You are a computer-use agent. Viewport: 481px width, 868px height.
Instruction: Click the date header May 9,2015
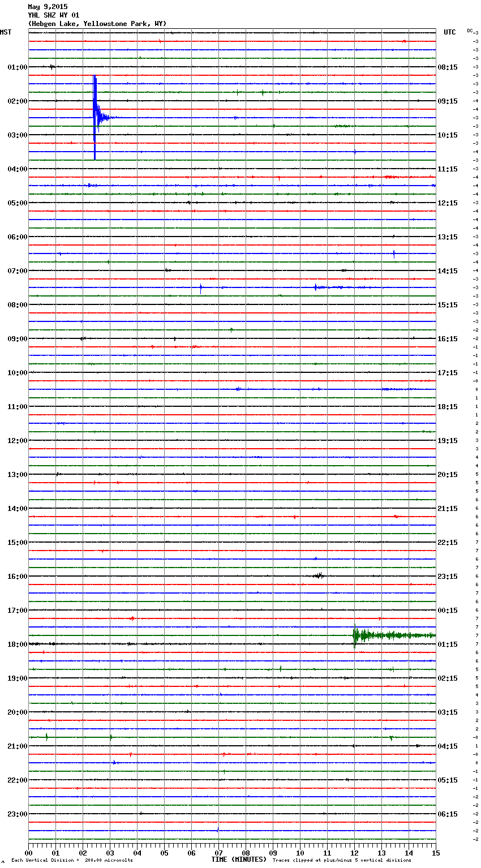pyautogui.click(x=48, y=7)
